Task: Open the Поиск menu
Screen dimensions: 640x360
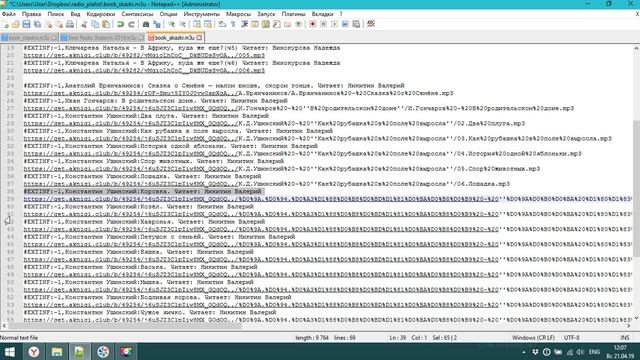Action: pyautogui.click(x=56, y=14)
